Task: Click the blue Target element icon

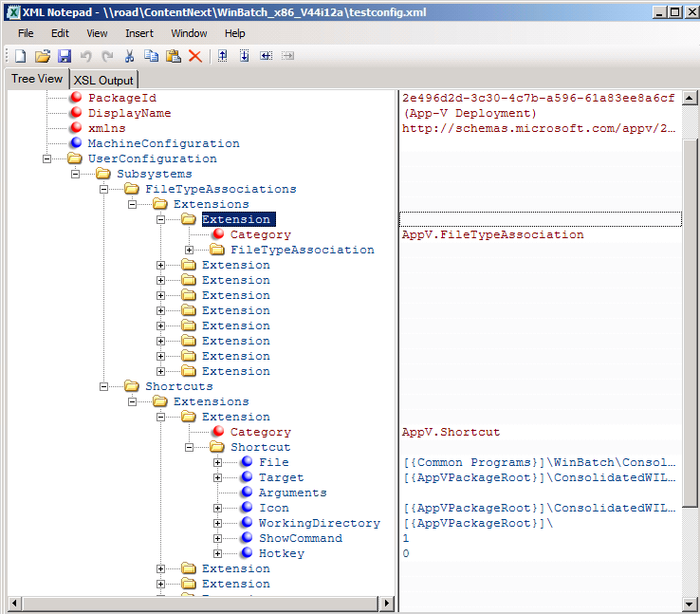Action: (247, 476)
